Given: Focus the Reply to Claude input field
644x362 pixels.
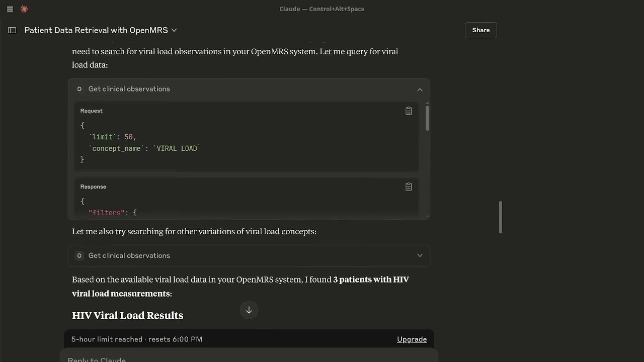Looking at the screenshot, I should tap(201, 359).
